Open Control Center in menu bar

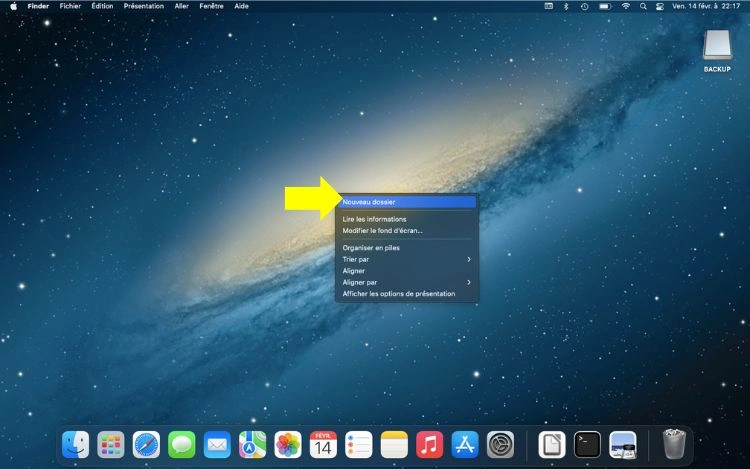click(659, 6)
